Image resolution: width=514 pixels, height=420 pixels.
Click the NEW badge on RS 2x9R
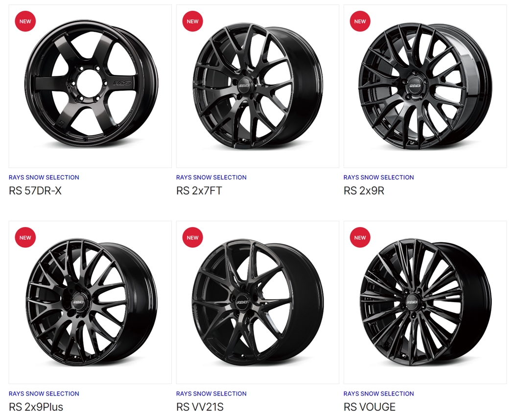(x=360, y=22)
